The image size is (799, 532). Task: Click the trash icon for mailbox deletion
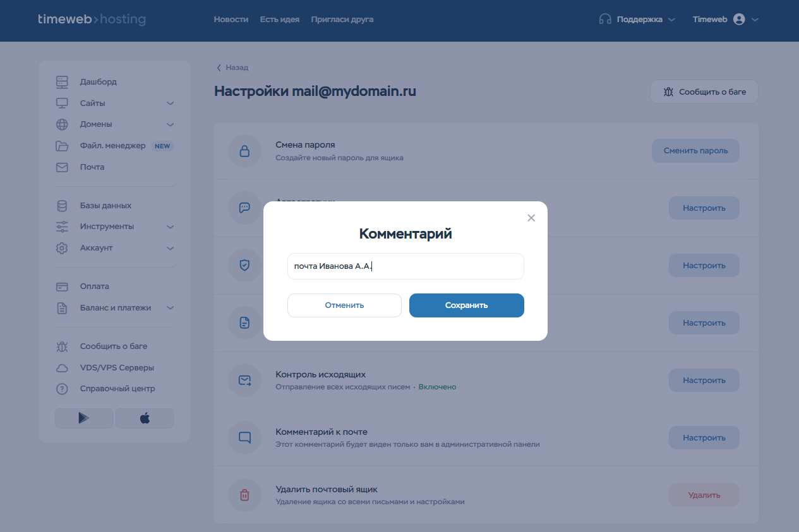(x=244, y=495)
